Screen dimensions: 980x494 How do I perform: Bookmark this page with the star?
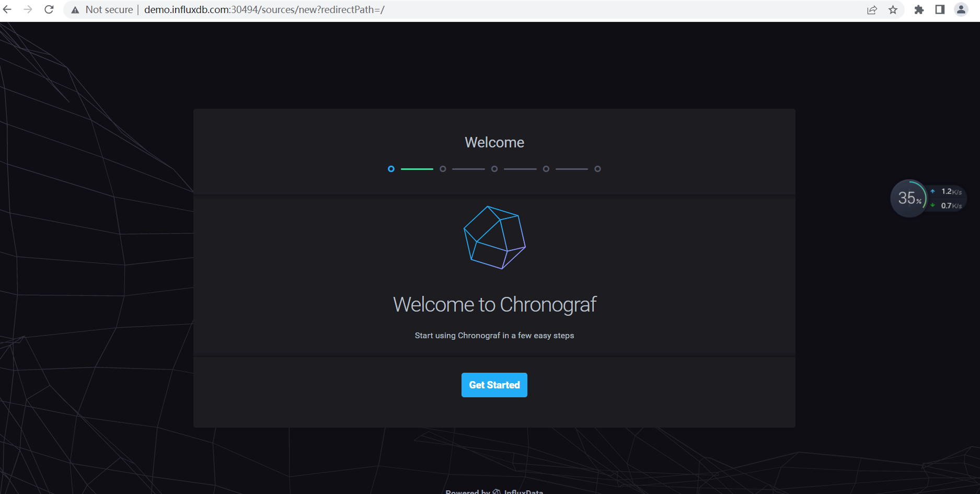point(893,9)
